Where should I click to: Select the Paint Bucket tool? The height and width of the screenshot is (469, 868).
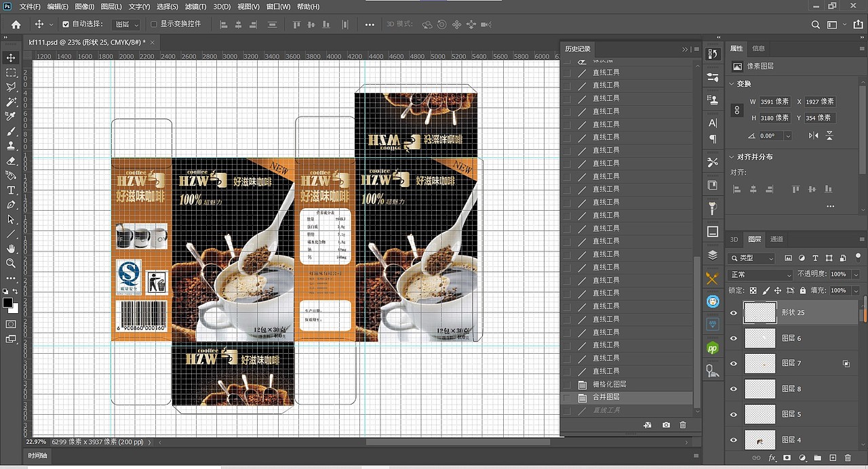(x=11, y=176)
